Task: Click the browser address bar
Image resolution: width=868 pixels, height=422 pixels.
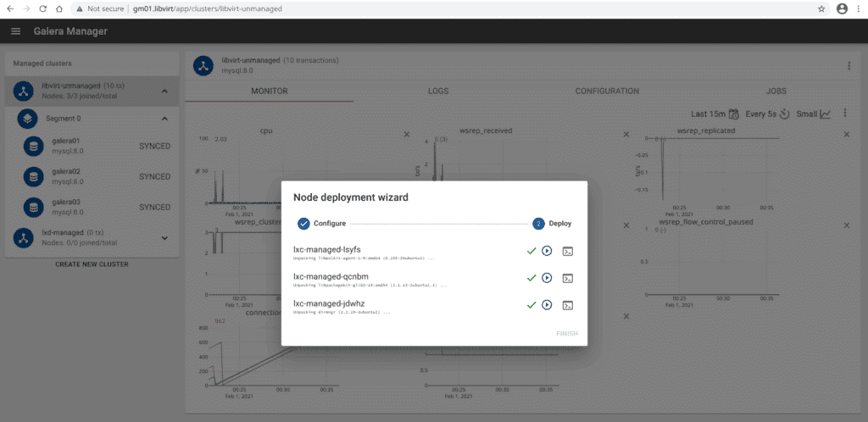Action: click(424, 8)
